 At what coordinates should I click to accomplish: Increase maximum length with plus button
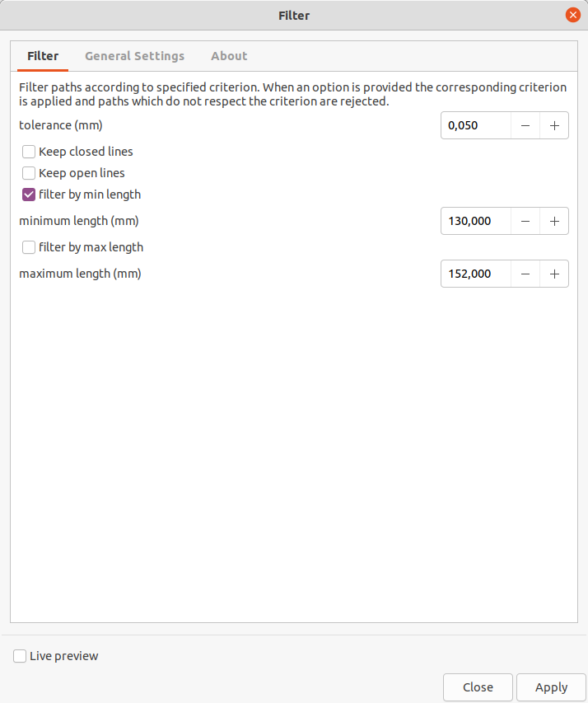[x=554, y=274]
